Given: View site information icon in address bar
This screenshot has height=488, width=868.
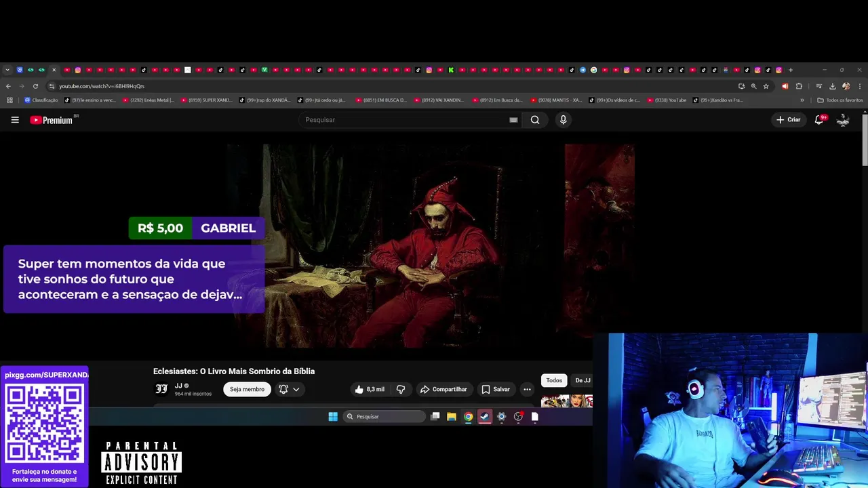Looking at the screenshot, I should pyautogui.click(x=52, y=86).
